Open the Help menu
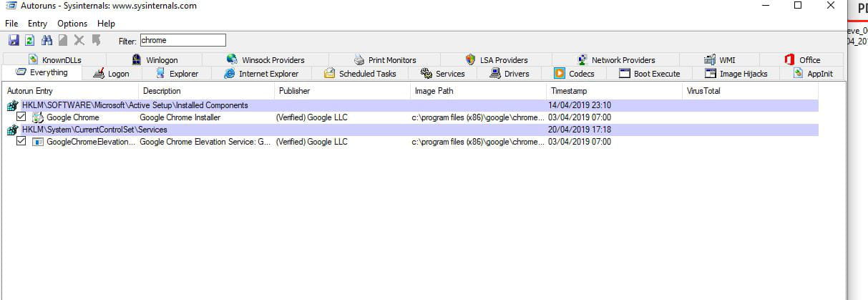The height and width of the screenshot is (300, 868). pos(106,24)
